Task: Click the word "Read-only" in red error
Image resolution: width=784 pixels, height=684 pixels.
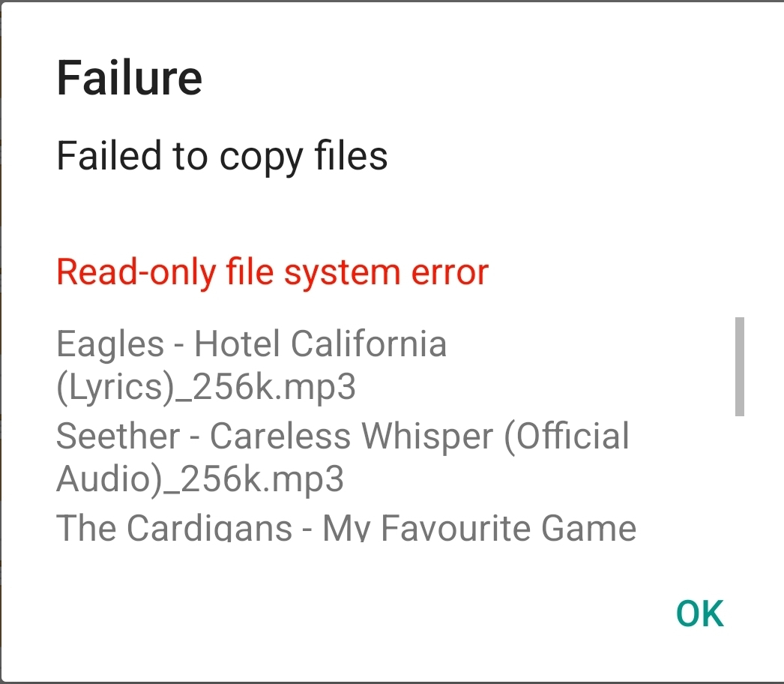Action: point(136,271)
